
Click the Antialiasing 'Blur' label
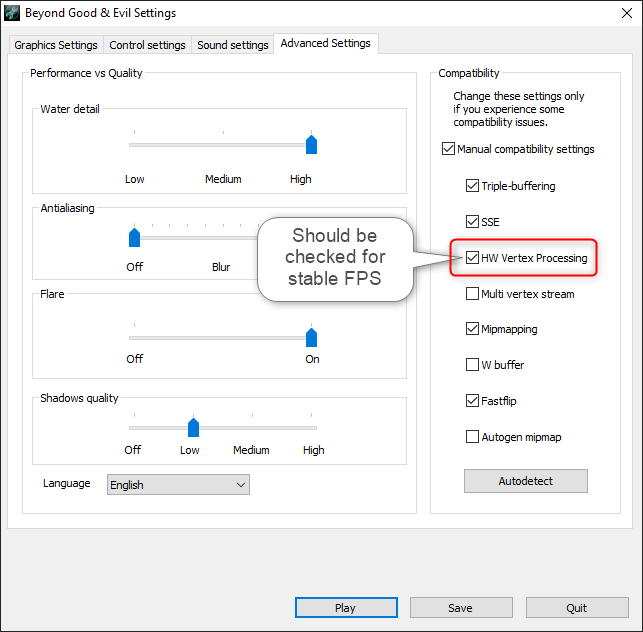coord(221,267)
